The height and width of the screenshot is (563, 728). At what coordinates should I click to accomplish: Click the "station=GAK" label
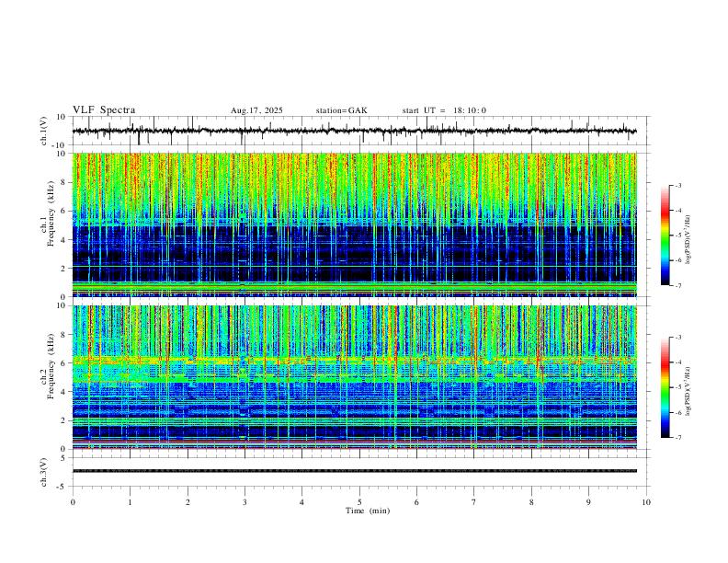tap(341, 110)
